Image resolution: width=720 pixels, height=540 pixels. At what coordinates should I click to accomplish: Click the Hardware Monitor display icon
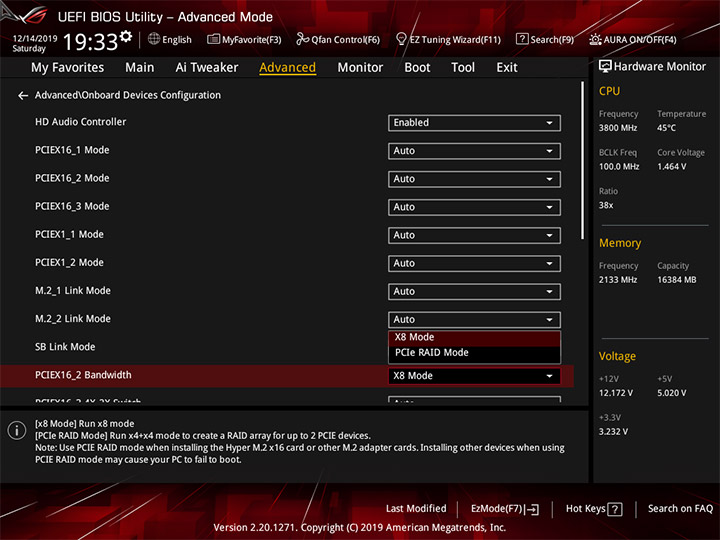(x=605, y=67)
